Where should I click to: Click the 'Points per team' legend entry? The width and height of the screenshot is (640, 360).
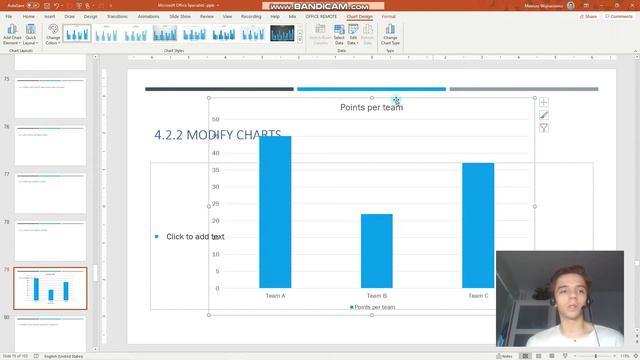(373, 307)
